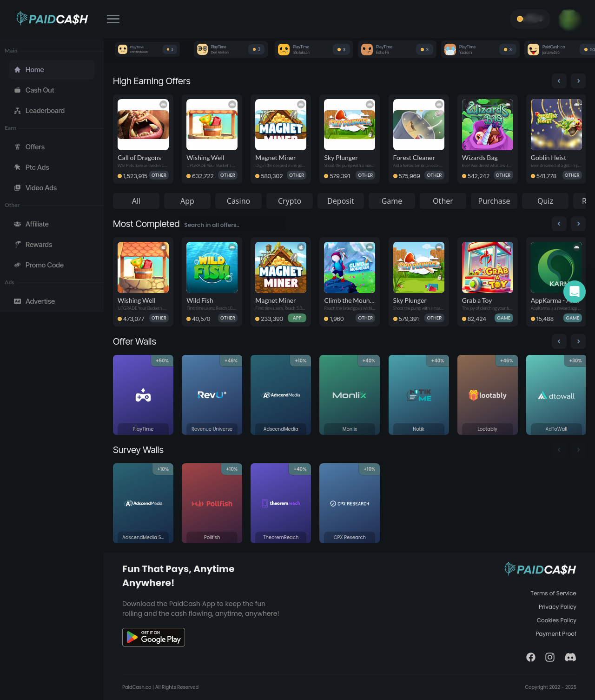Open Cash Out in sidebar
The image size is (595, 700).
(x=52, y=90)
